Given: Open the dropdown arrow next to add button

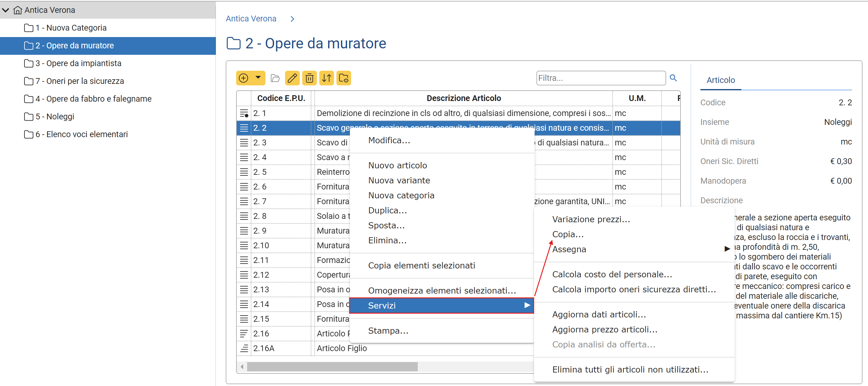Looking at the screenshot, I should click(258, 77).
